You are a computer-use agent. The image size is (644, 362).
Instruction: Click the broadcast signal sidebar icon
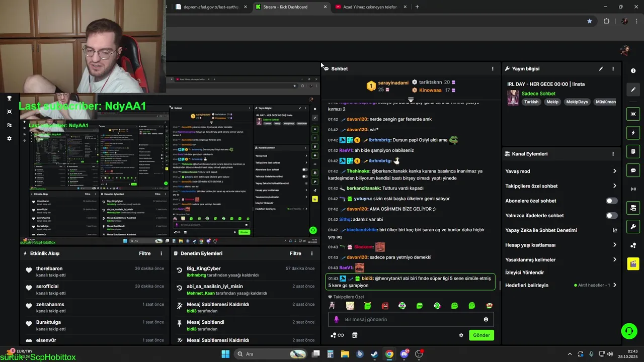pyautogui.click(x=633, y=189)
